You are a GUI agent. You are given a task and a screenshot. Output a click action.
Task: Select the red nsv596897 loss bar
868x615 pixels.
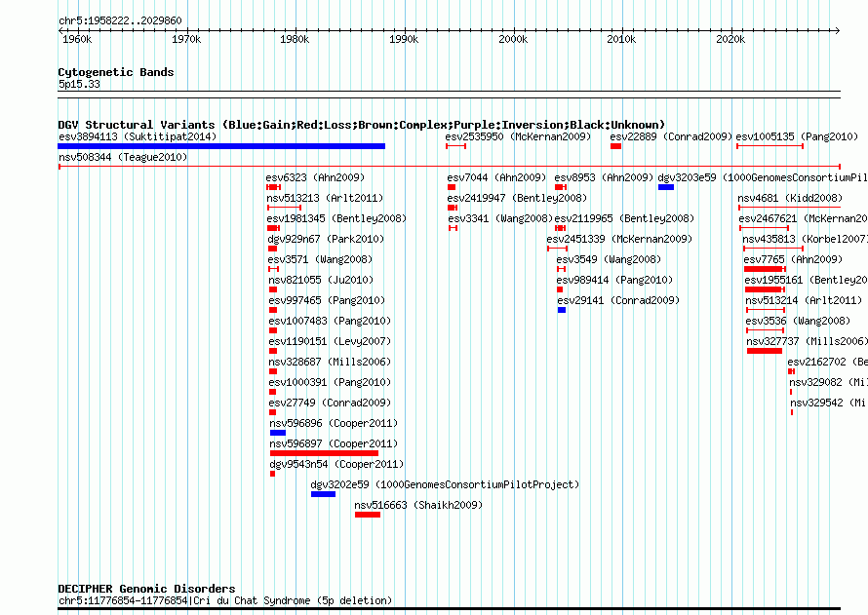[325, 453]
